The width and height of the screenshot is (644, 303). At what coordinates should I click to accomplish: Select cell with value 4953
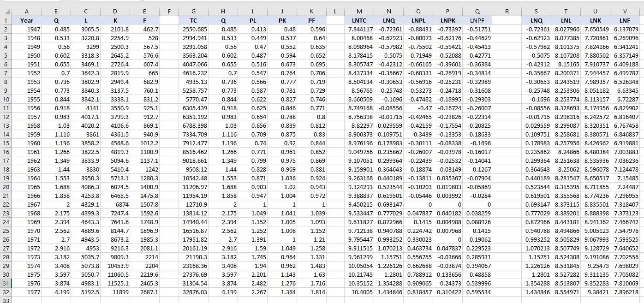click(86, 248)
